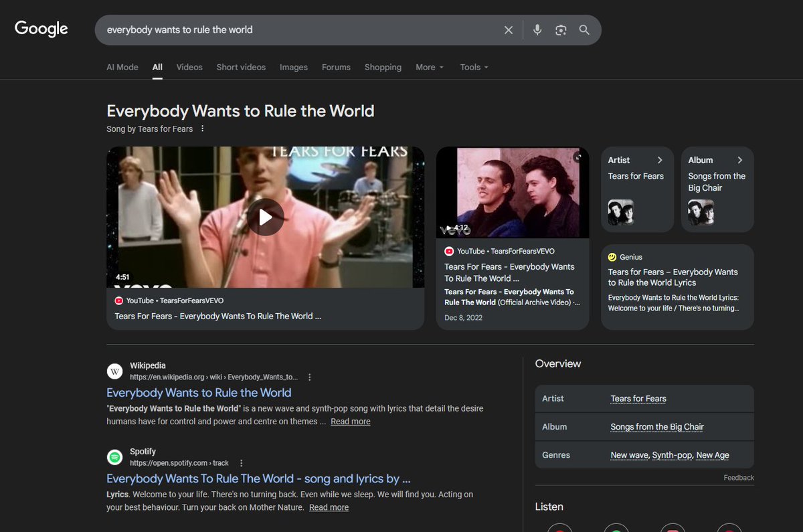Click the Everybody Wants to Rule the World heading
This screenshot has width=803, height=532.
point(240,111)
